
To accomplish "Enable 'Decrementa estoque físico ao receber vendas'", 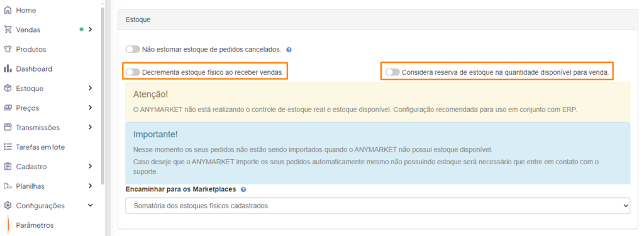I will click(133, 72).
